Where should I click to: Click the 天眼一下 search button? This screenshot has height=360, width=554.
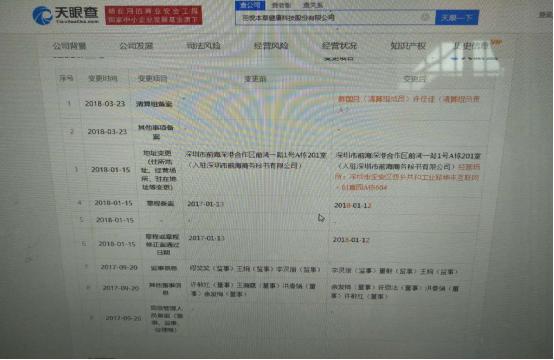[x=457, y=17]
